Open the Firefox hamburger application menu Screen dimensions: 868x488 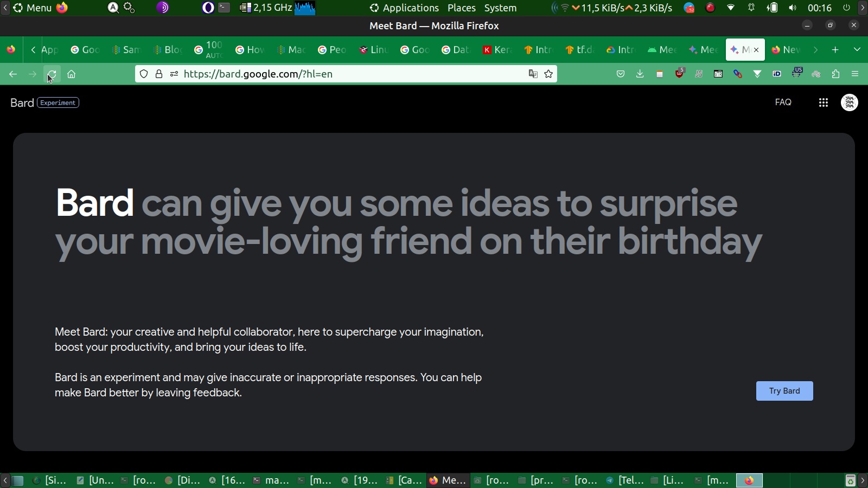point(855,74)
